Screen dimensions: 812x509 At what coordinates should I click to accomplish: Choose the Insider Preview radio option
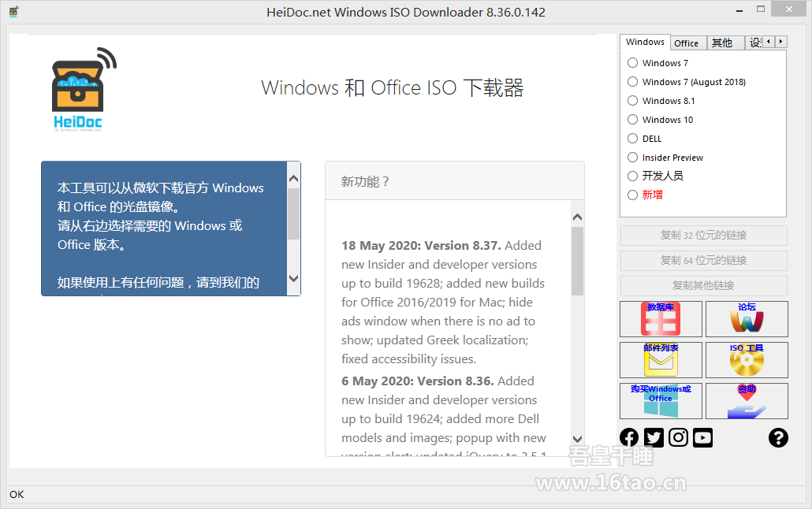(x=633, y=158)
